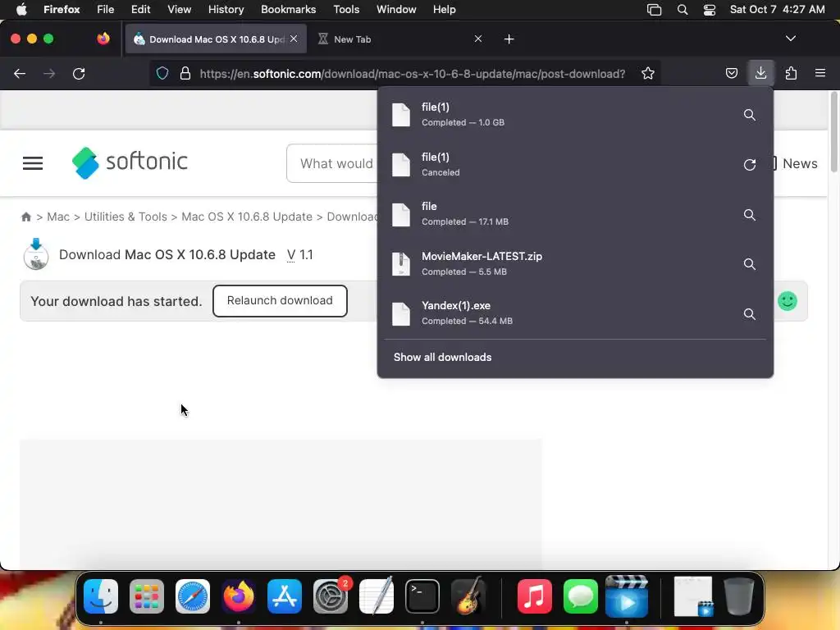Screen dimensions: 840x630
Task: Open Utilities & Tools breadcrumb link
Action: coord(126,217)
